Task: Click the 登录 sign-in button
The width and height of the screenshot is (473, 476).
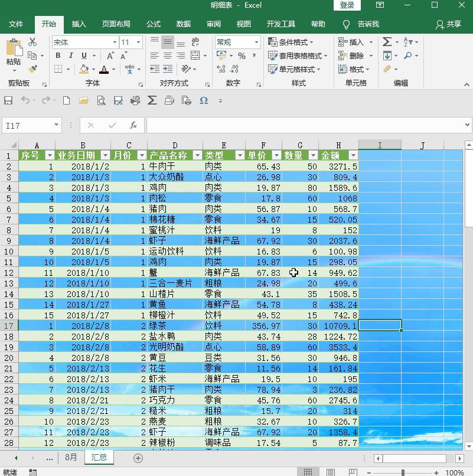Action: [346, 5]
